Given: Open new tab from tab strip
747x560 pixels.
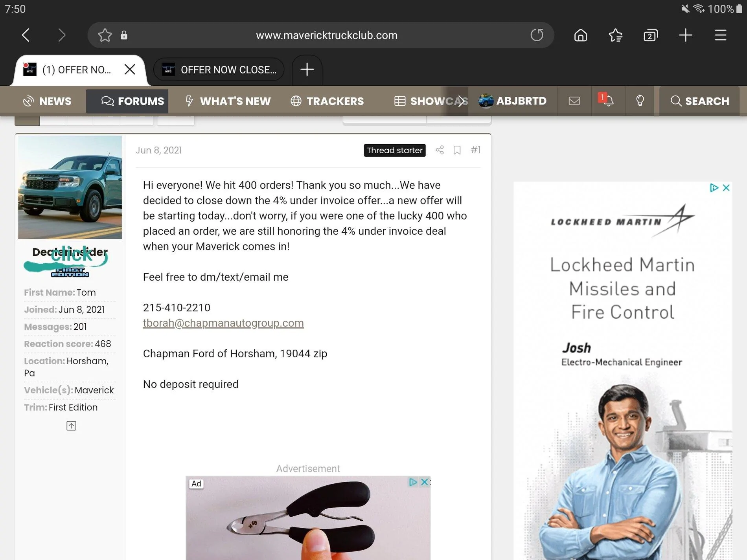Looking at the screenshot, I should tap(307, 70).
